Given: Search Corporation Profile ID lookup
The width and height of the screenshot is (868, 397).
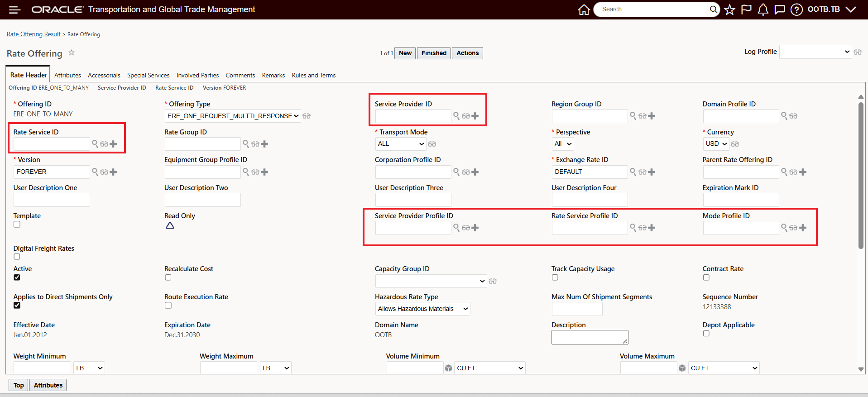Looking at the screenshot, I should pyautogui.click(x=456, y=172).
